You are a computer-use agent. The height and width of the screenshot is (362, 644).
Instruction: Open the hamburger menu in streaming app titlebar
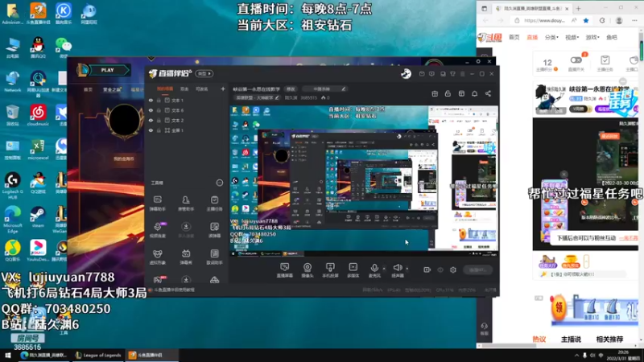(x=462, y=74)
